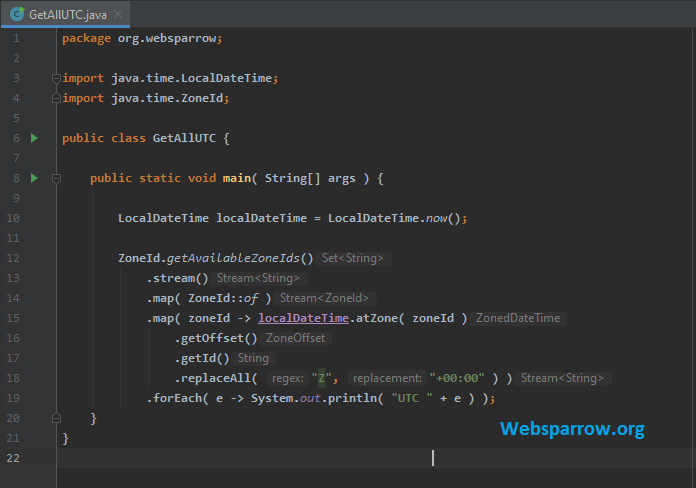The width and height of the screenshot is (696, 488).
Task: Click the underlined localDateTime variable on line 15
Action: (x=304, y=318)
